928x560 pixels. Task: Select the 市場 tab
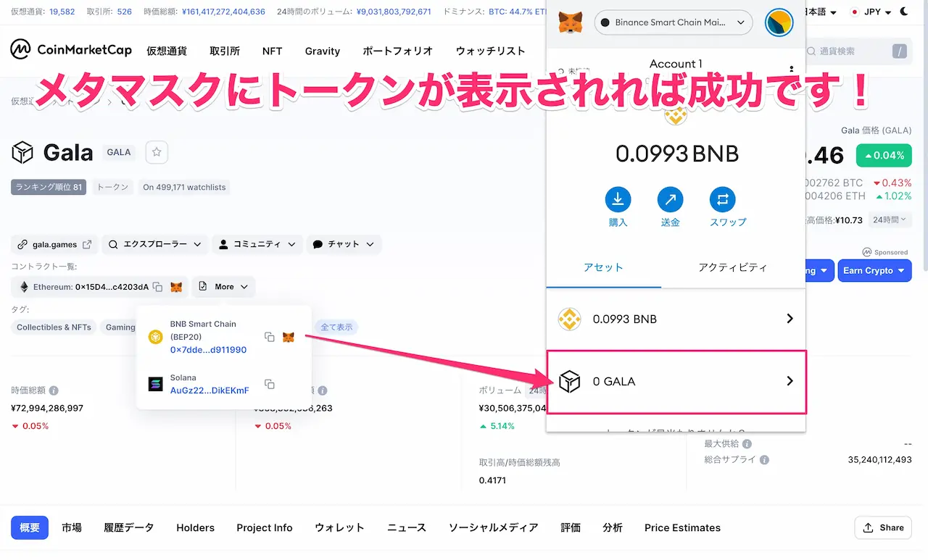[x=72, y=527]
